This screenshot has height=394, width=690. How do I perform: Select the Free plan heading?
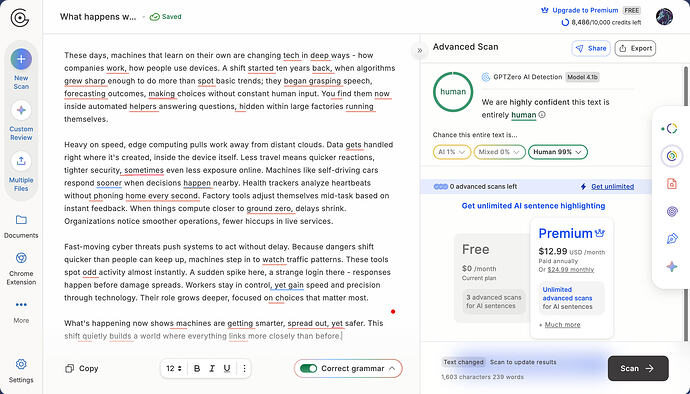(476, 250)
